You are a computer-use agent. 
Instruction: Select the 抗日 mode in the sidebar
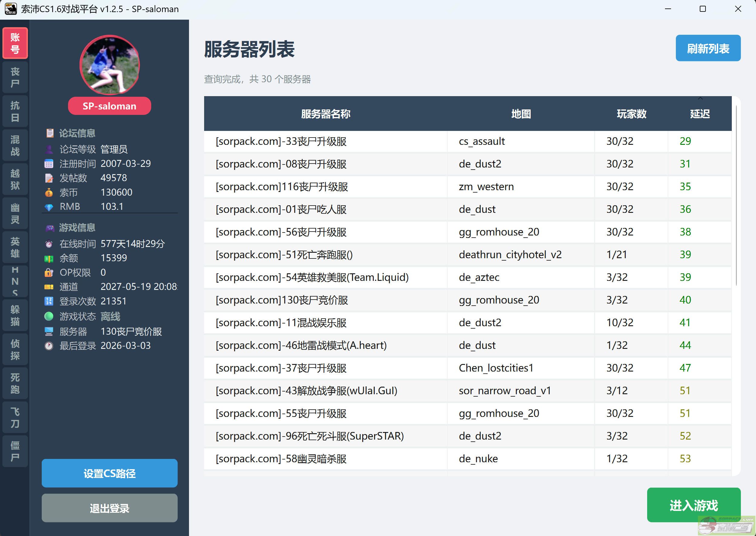point(15,111)
